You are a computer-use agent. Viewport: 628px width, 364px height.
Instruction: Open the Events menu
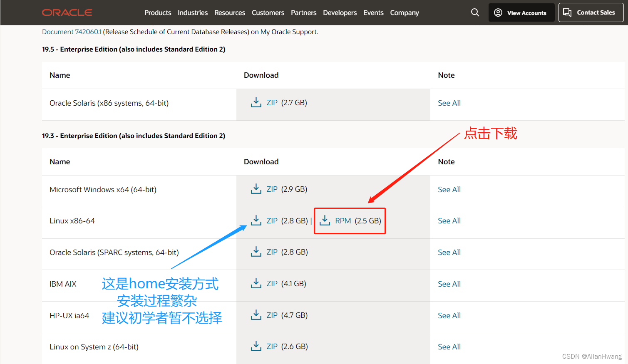click(373, 12)
